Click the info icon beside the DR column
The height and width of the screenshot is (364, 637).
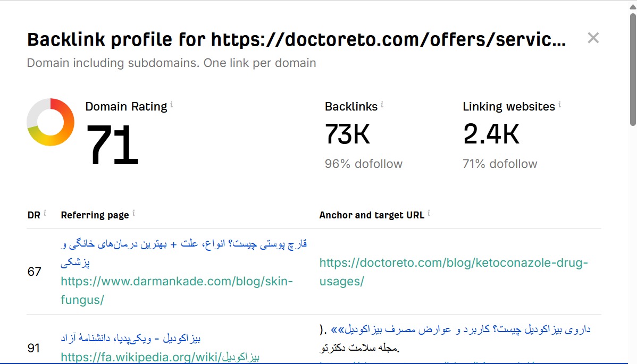pyautogui.click(x=45, y=212)
